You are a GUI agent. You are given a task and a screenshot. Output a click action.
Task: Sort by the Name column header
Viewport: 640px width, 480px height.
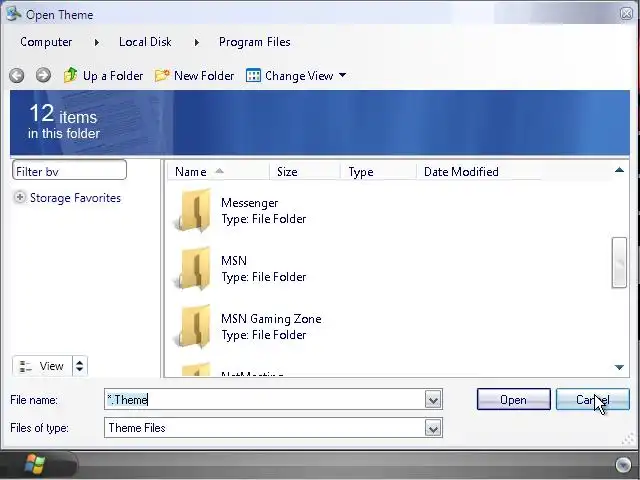coord(218,171)
